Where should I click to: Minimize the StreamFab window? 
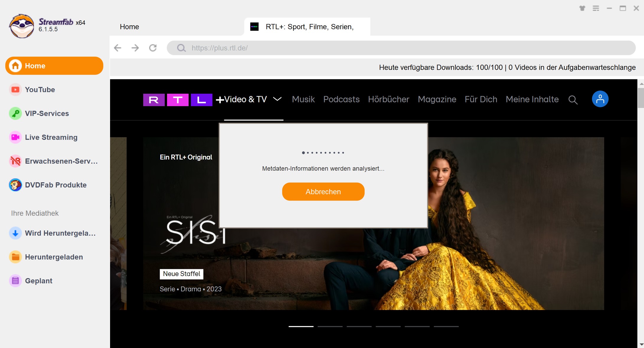tap(609, 8)
